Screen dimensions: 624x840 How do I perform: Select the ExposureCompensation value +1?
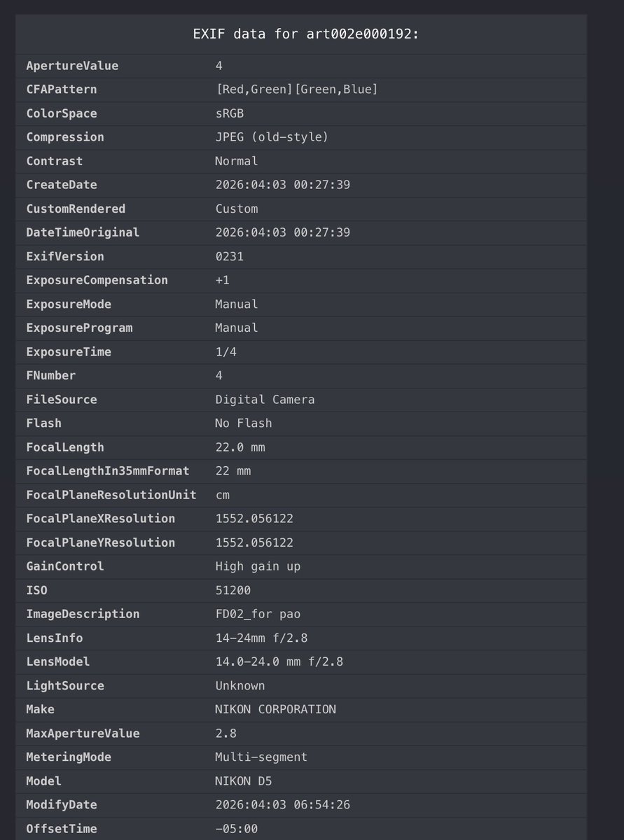tap(222, 280)
